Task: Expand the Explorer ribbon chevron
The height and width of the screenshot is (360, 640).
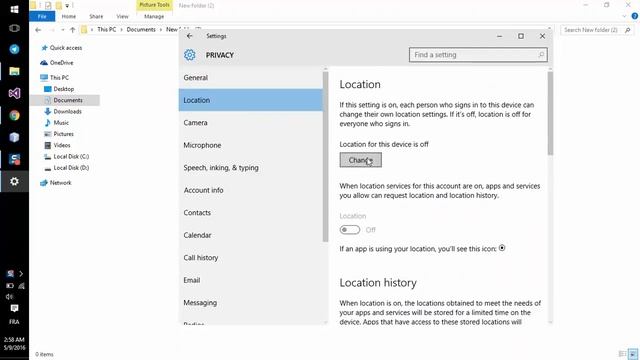Action: click(624, 16)
